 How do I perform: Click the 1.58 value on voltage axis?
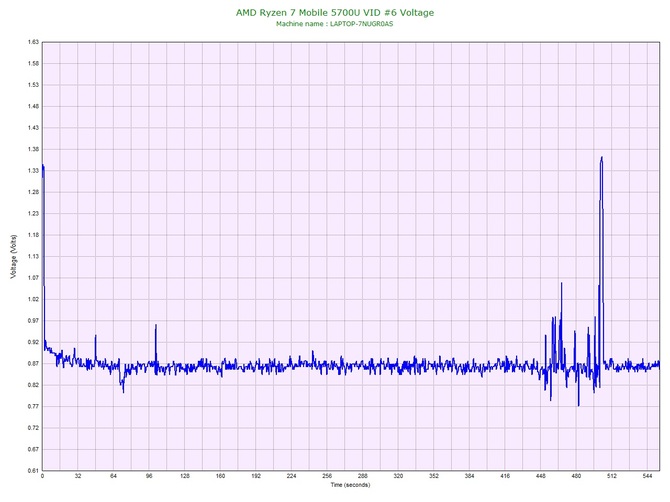[x=33, y=63]
